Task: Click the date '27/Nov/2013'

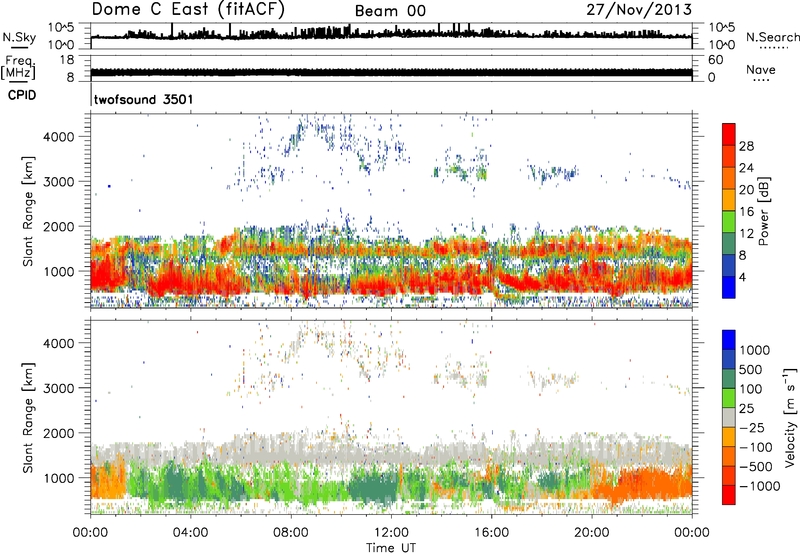Action: [x=639, y=9]
